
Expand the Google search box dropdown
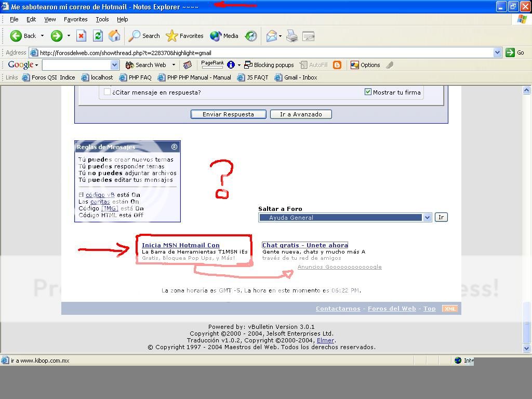pos(114,65)
